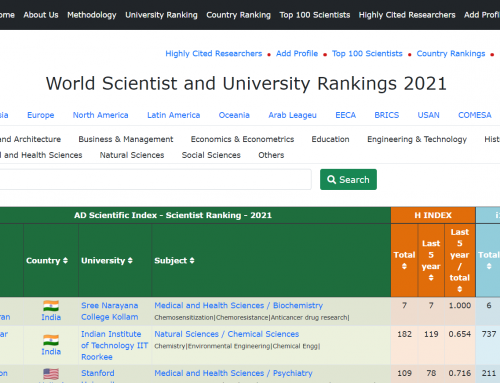Filter by Business & Management subject
Viewport: 500px width, 383px height.
coord(126,139)
